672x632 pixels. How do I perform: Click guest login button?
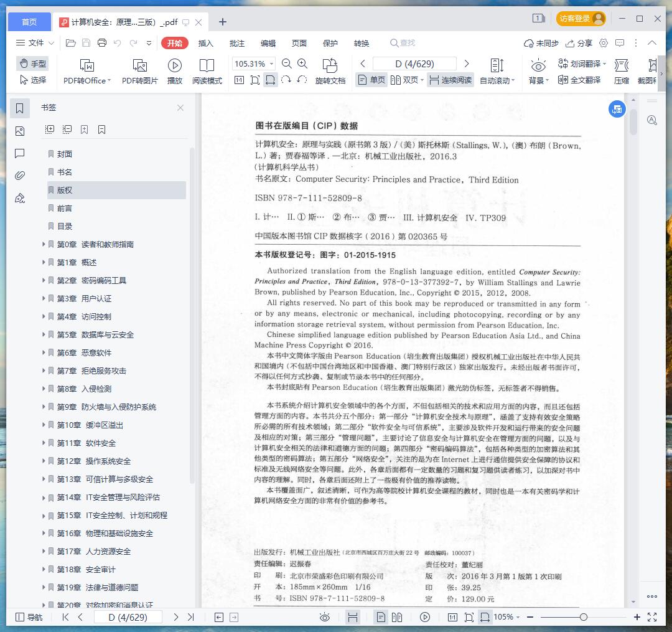(x=581, y=19)
